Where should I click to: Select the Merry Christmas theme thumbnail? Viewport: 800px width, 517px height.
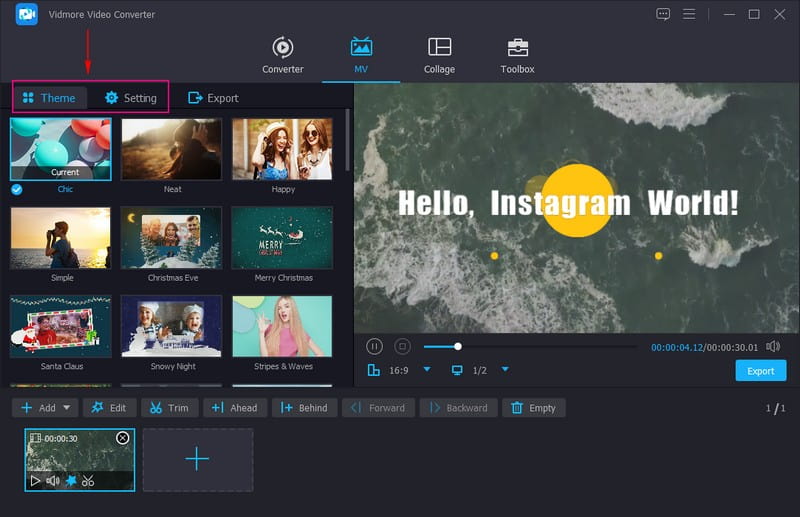(x=281, y=237)
